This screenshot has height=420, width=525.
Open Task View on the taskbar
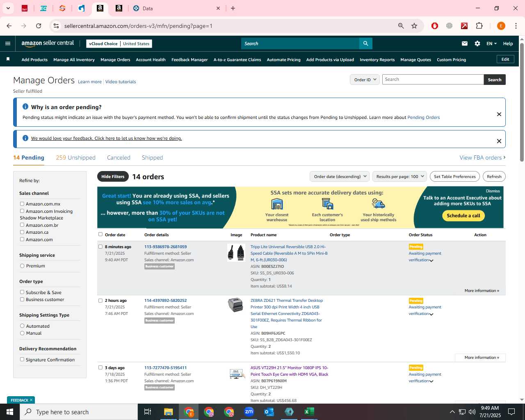click(148, 412)
